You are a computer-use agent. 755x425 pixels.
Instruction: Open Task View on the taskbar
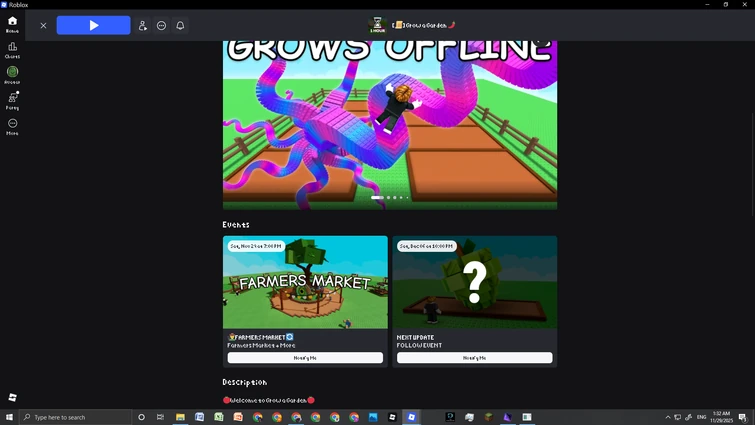[x=160, y=417]
